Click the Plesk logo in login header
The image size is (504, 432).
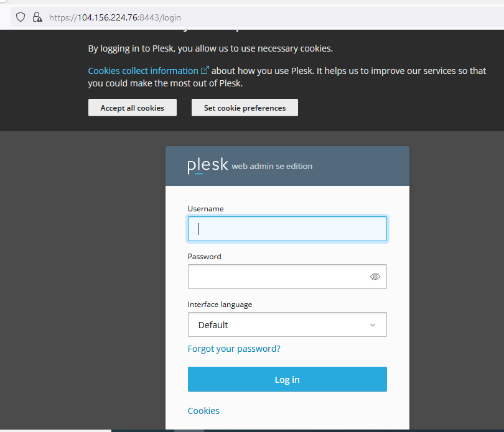coord(208,165)
